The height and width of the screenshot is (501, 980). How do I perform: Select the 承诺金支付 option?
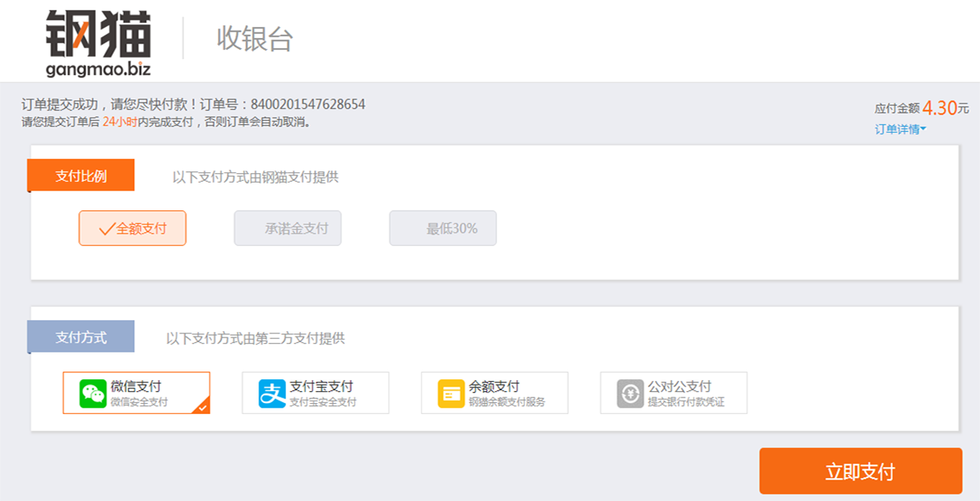pyautogui.click(x=288, y=228)
